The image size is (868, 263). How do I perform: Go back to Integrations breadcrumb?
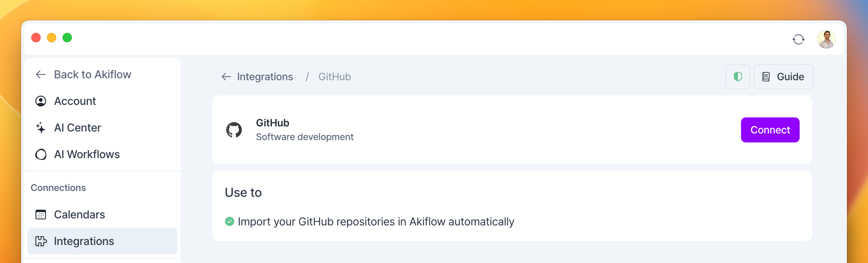click(257, 77)
